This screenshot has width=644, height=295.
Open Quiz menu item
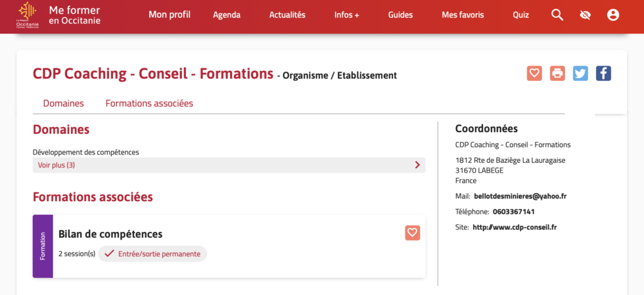[x=520, y=15]
